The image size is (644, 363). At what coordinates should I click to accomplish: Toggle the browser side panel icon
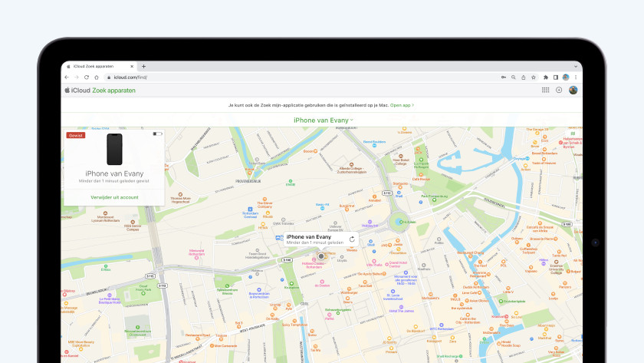(x=556, y=78)
